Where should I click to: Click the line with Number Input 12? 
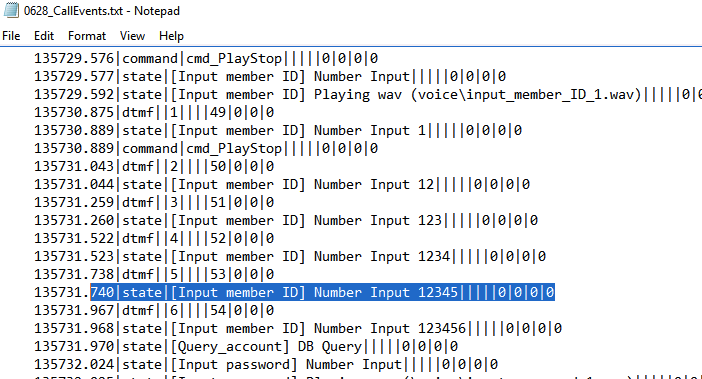(x=282, y=184)
